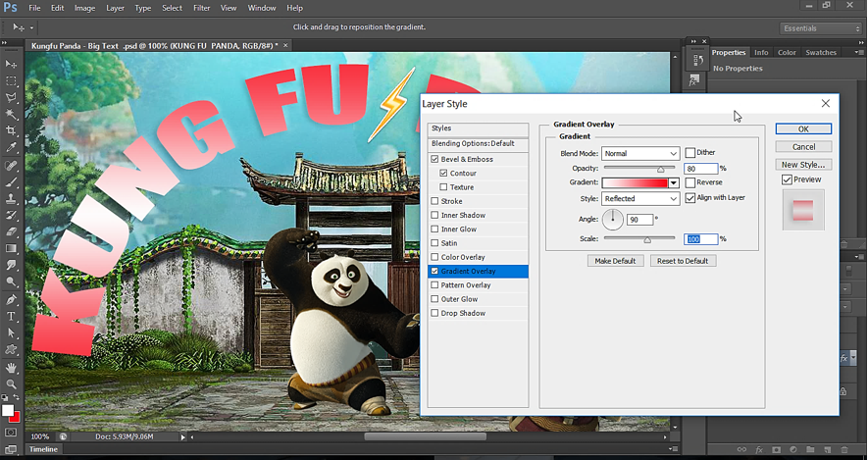This screenshot has height=460, width=868.
Task: Select the Path Selection tool
Action: (x=11, y=333)
